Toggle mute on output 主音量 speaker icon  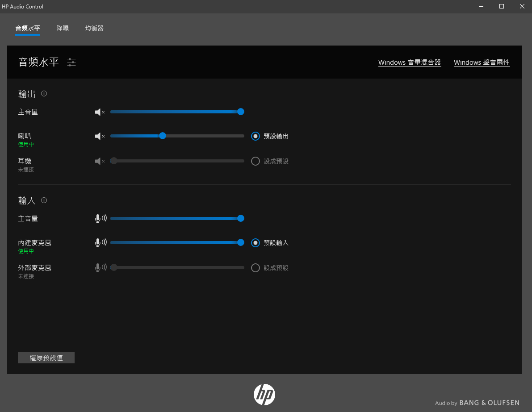pyautogui.click(x=100, y=112)
